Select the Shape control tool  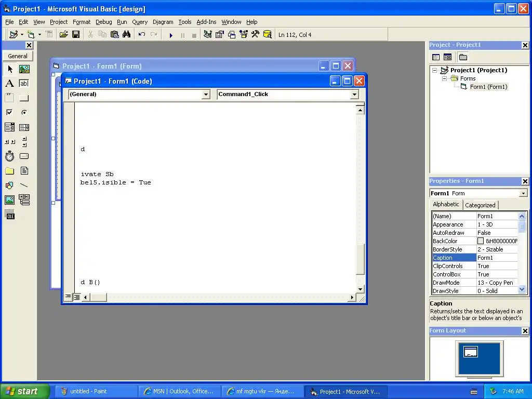click(10, 185)
